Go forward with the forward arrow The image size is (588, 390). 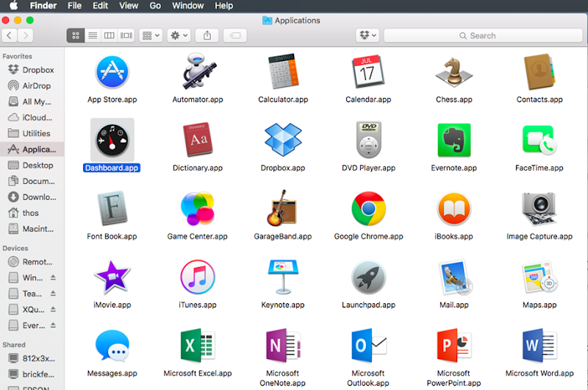pyautogui.click(x=26, y=35)
